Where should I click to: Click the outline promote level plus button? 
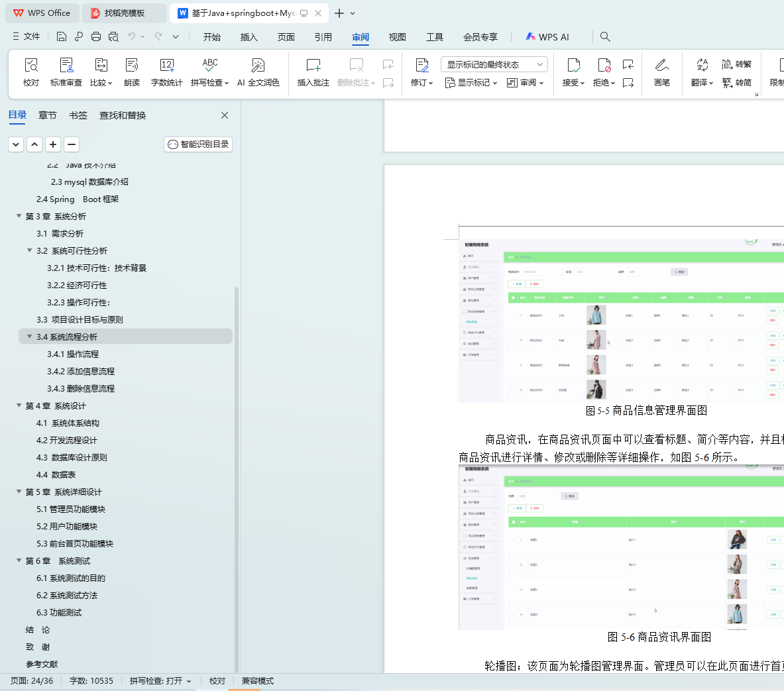coord(53,144)
